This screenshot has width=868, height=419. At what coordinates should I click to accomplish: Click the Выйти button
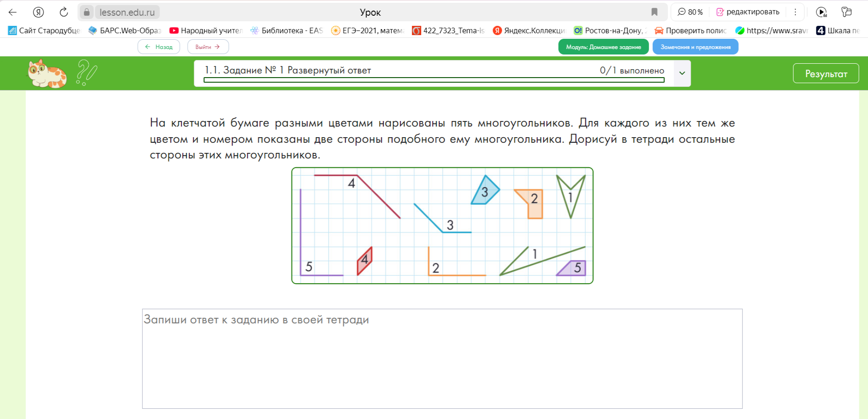coord(208,47)
